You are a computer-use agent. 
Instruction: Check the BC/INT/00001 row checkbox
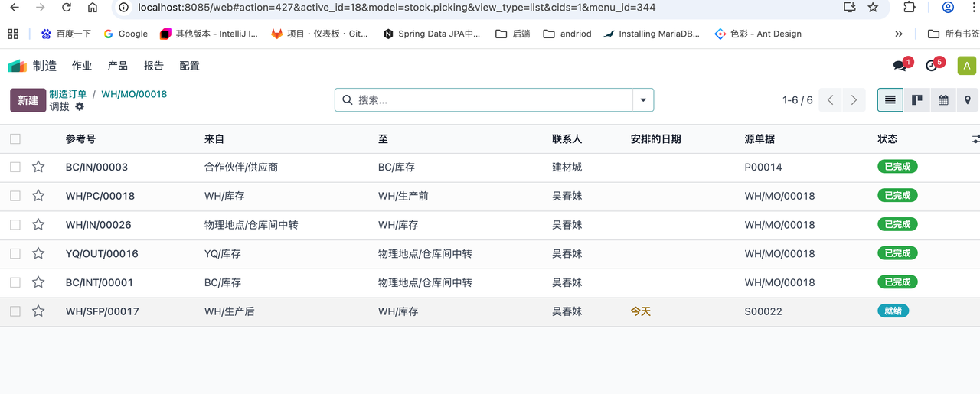(15, 282)
